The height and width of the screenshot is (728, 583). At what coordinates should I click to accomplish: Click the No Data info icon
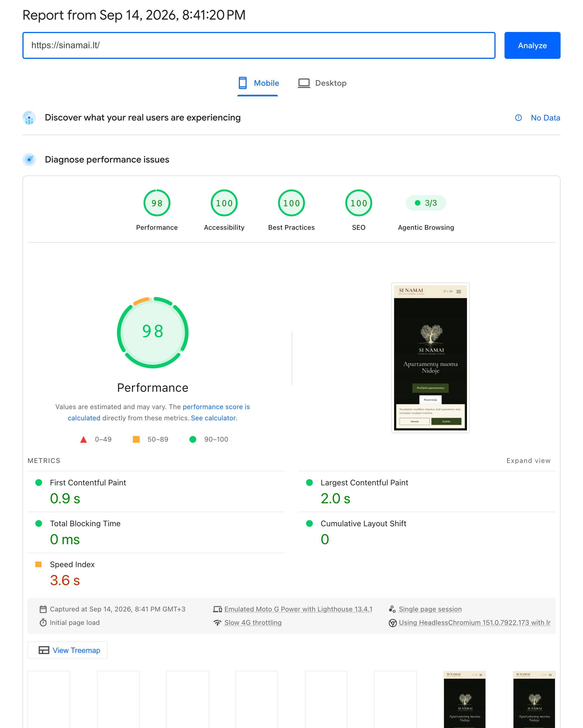(519, 118)
